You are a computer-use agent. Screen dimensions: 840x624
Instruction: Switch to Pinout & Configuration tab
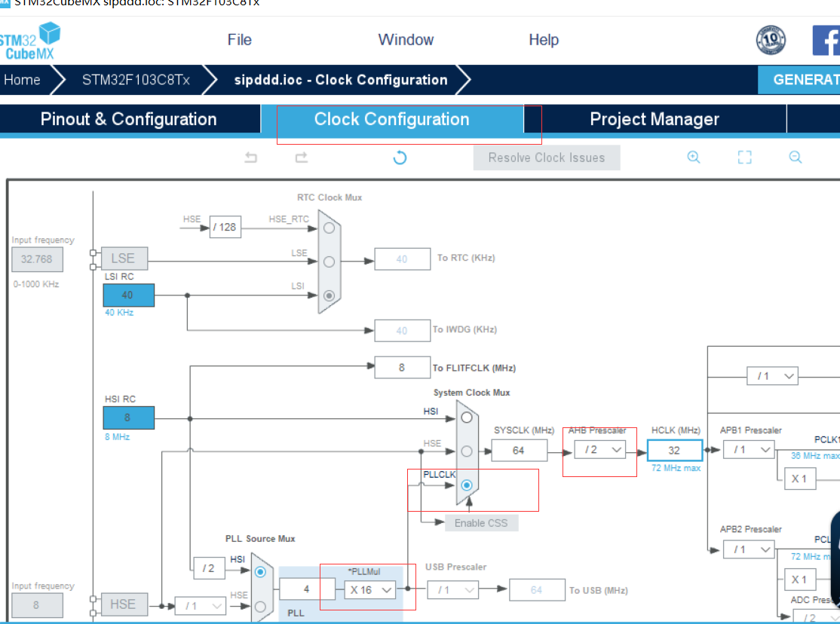point(129,119)
